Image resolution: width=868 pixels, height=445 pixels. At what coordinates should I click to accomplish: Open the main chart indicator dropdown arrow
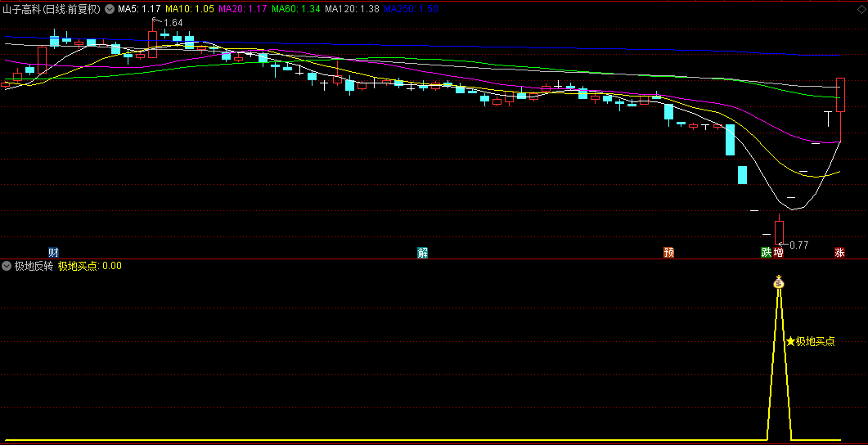pos(109,9)
